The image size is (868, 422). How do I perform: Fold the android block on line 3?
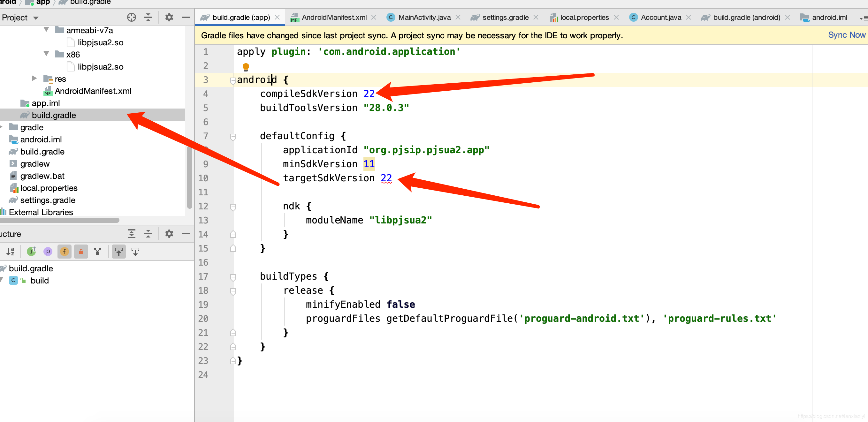[233, 80]
